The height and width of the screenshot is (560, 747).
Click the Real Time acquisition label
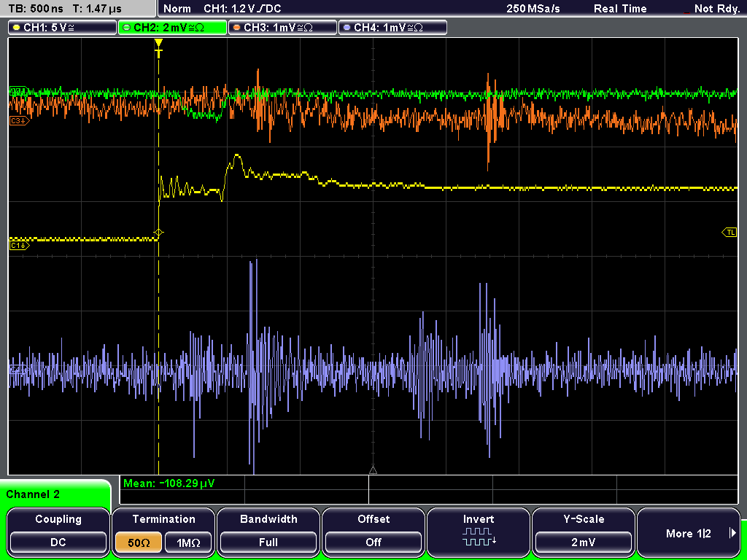point(620,9)
